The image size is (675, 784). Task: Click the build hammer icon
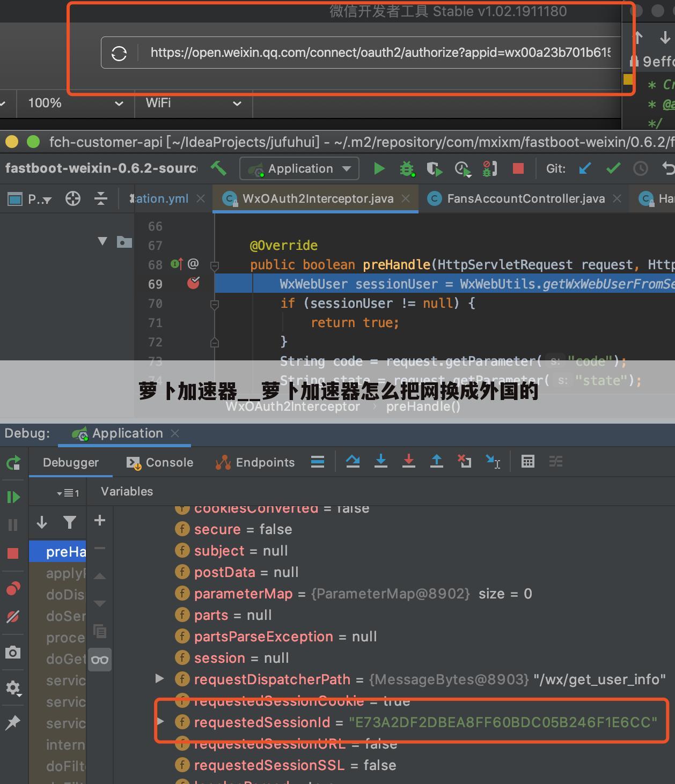pos(218,168)
